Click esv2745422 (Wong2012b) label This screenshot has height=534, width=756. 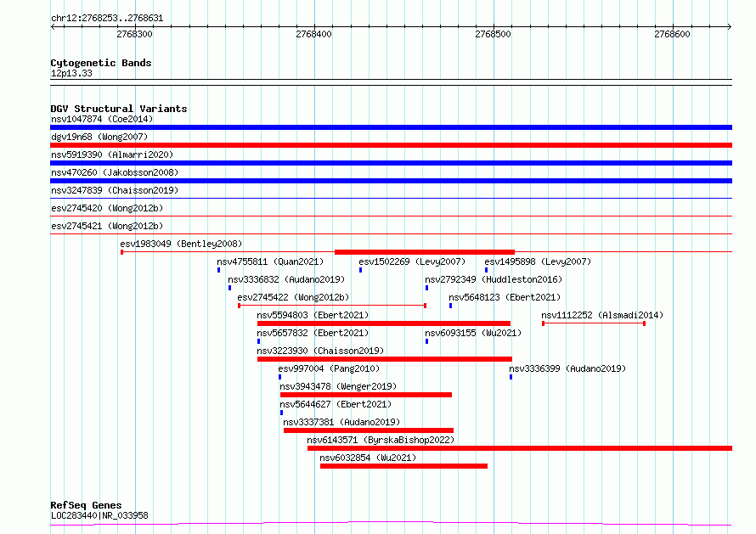tap(293, 297)
